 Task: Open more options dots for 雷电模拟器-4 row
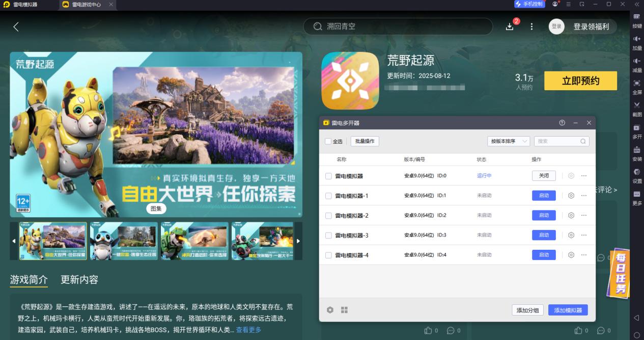(584, 255)
